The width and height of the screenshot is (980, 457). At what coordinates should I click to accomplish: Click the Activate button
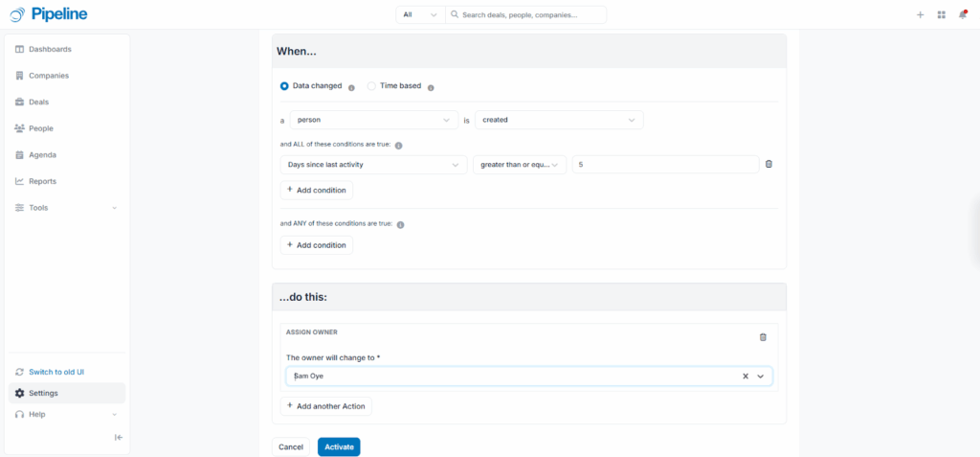[x=339, y=446]
